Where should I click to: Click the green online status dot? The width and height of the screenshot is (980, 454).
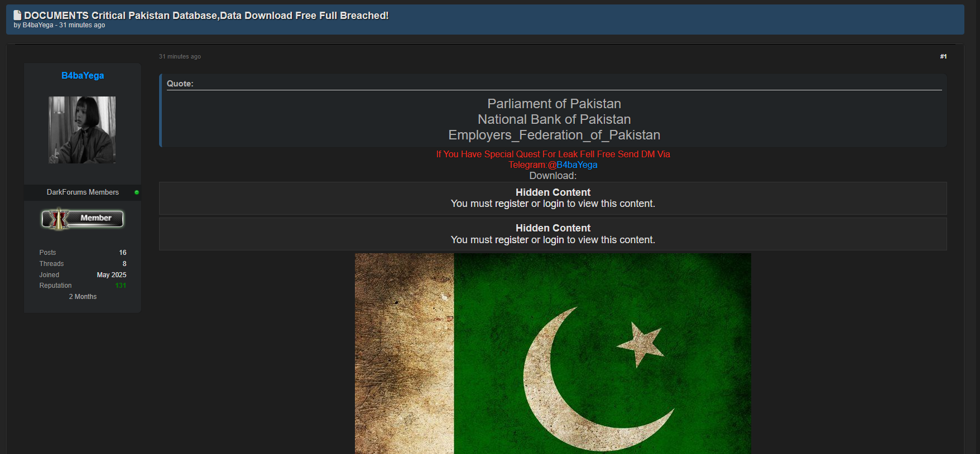click(x=137, y=192)
